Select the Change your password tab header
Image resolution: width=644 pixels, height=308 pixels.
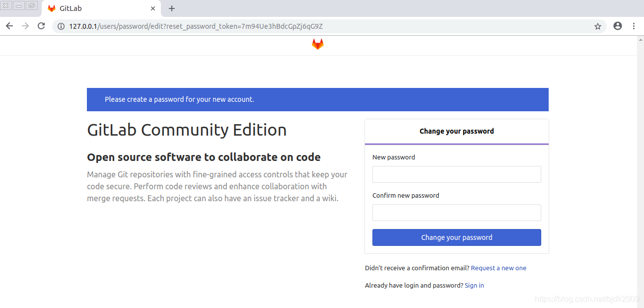[x=457, y=132]
